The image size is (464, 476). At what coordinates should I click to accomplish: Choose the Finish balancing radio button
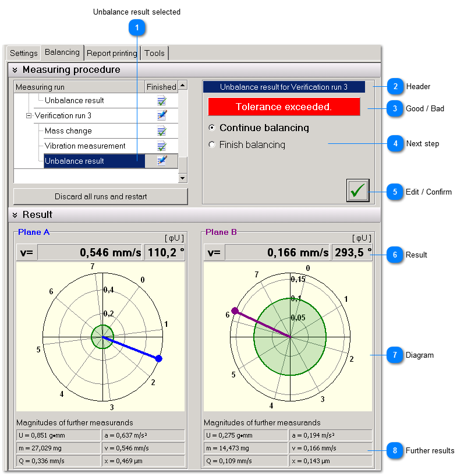point(212,144)
